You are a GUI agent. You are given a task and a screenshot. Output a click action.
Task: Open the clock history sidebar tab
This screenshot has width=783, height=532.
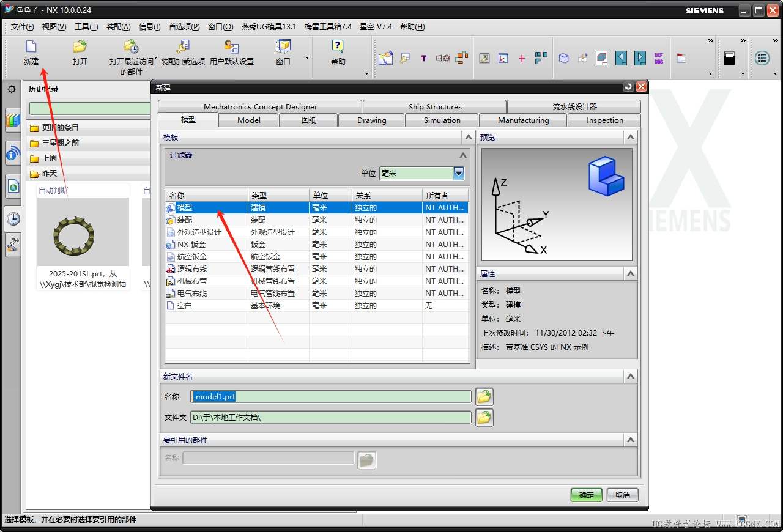pyautogui.click(x=13, y=219)
